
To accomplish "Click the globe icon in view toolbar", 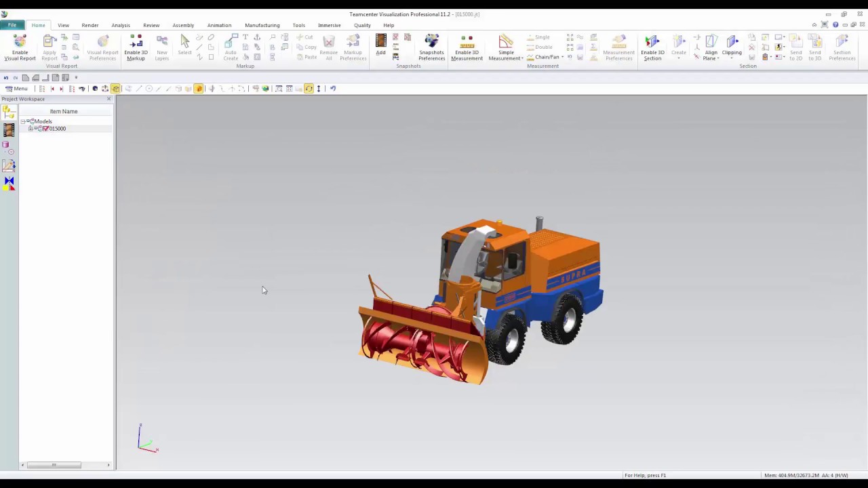I will 266,89.
